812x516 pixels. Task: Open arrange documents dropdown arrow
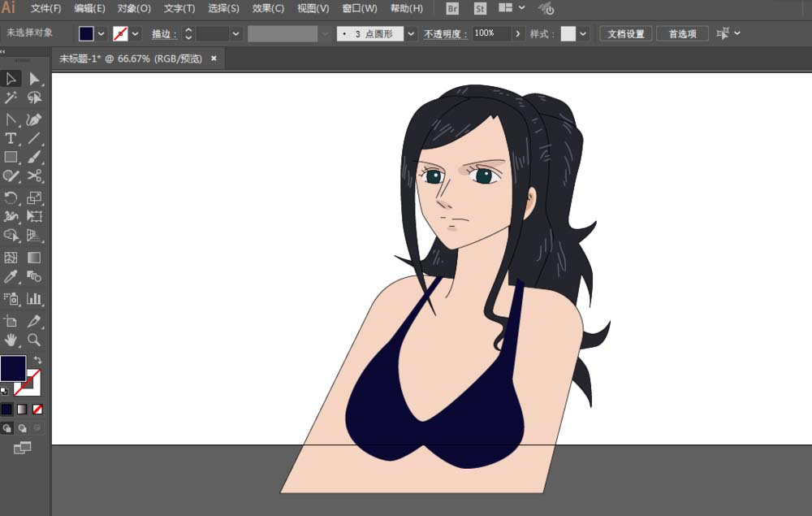click(522, 8)
